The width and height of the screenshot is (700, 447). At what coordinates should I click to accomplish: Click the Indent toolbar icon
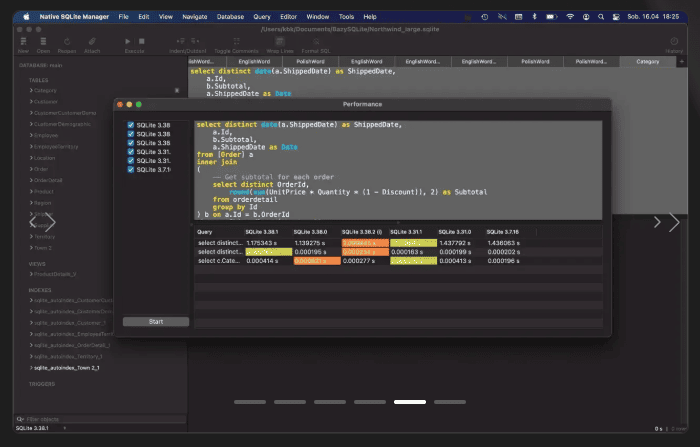pos(180,42)
